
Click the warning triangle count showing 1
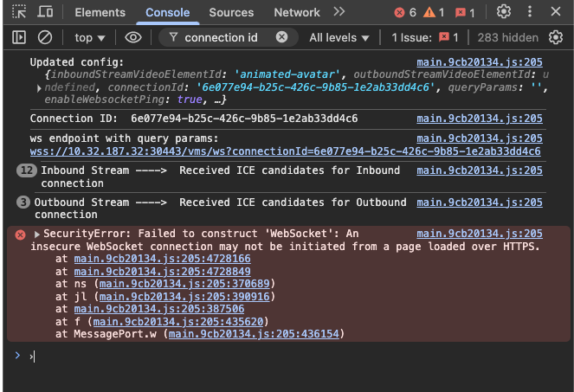[x=434, y=13]
